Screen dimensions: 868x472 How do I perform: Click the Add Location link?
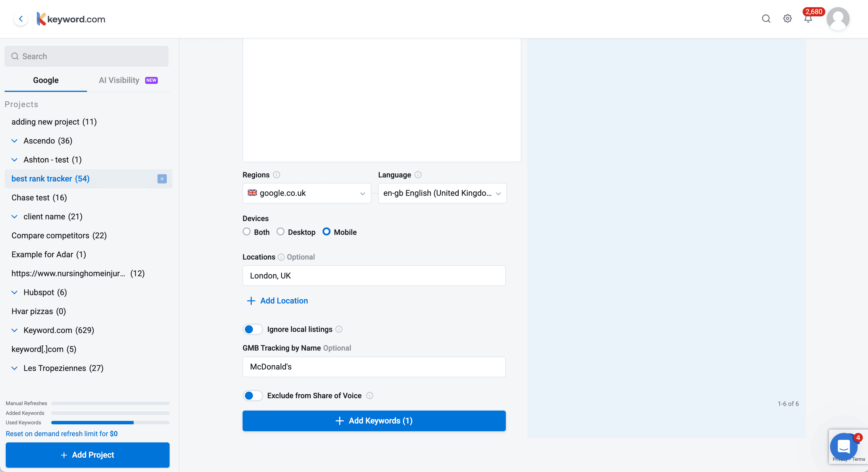click(277, 301)
